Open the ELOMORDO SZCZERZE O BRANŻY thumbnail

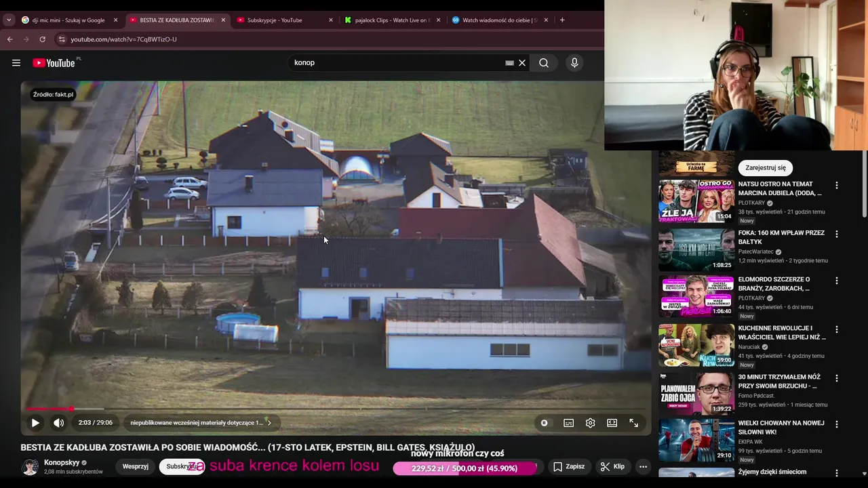tap(696, 297)
